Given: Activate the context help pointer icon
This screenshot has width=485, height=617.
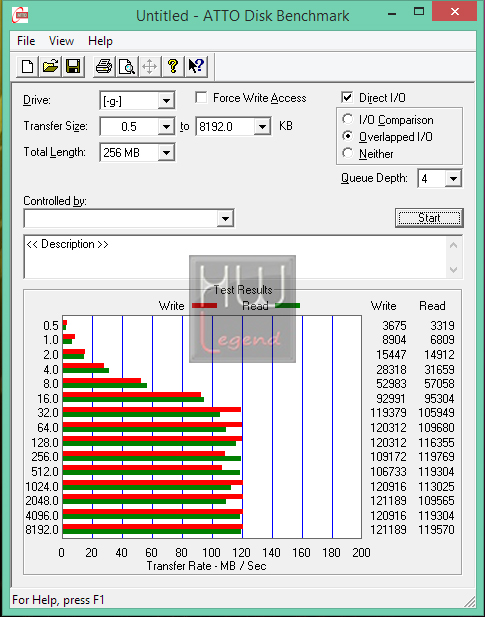Looking at the screenshot, I should pyautogui.click(x=195, y=66).
